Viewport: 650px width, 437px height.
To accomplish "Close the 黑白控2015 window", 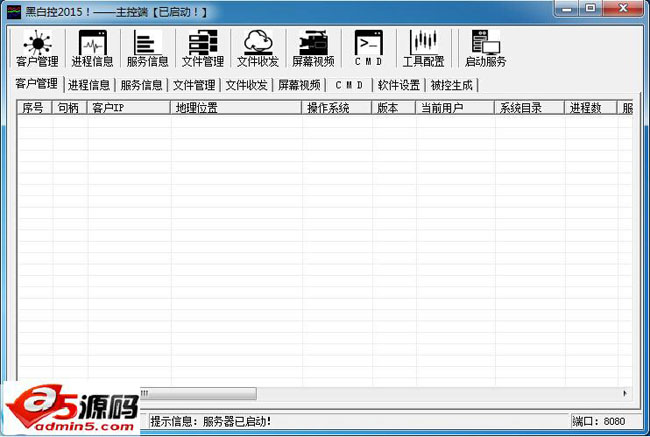I will pos(623,8).
